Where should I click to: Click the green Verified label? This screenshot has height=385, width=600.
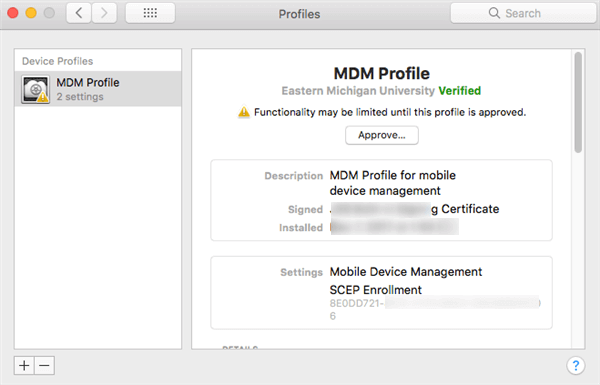pos(460,91)
